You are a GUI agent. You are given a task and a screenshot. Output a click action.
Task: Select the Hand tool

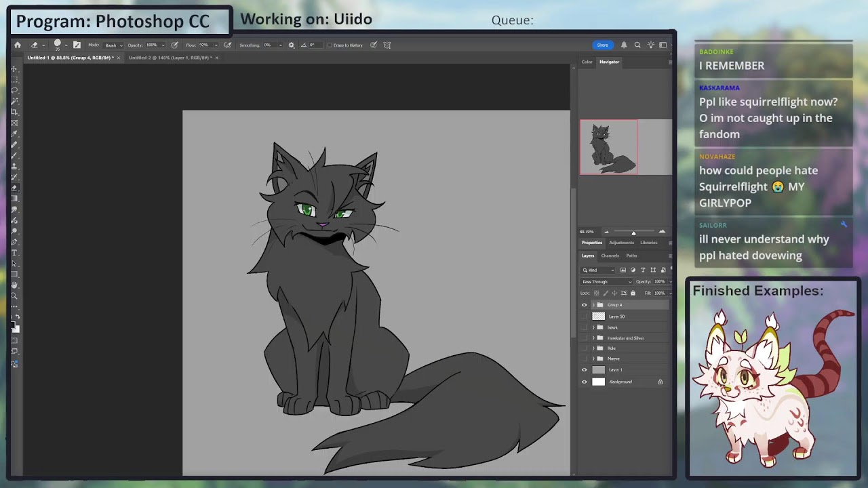14,285
